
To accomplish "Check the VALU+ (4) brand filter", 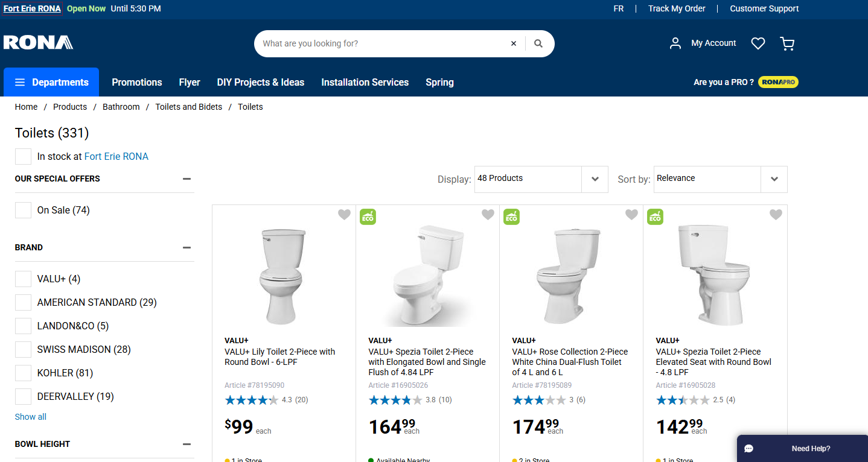I will pos(23,279).
